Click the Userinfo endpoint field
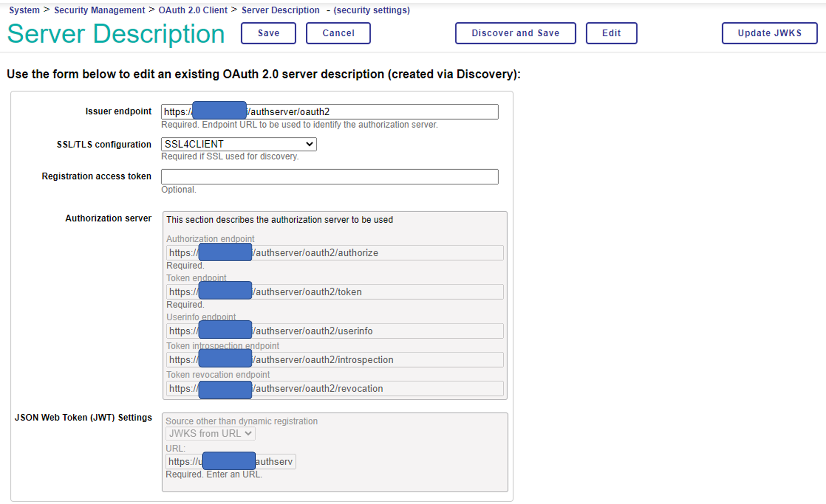 378,331
